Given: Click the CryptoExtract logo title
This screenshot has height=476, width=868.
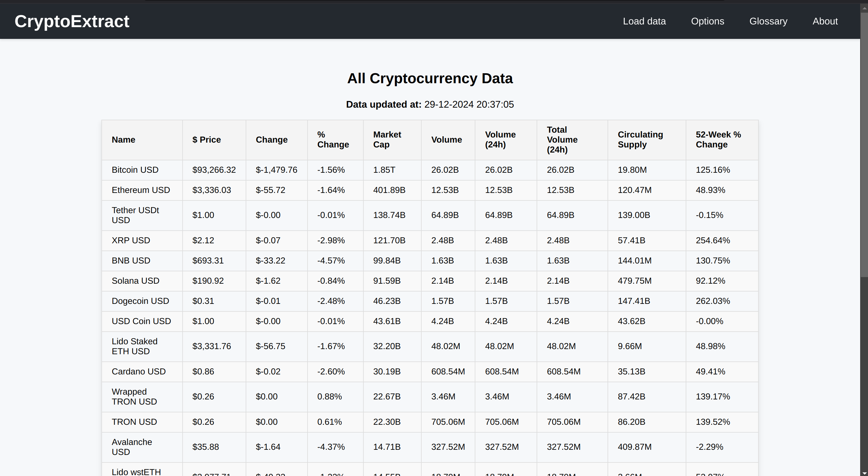Looking at the screenshot, I should click(72, 21).
